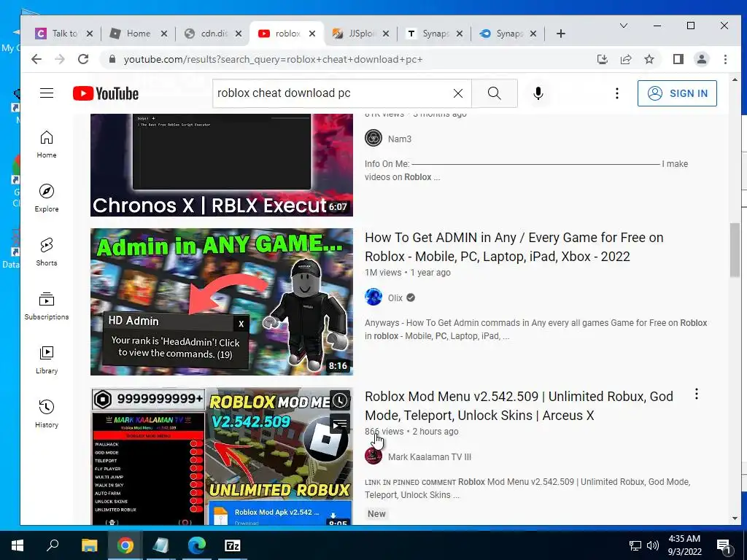Click the scrollbar down arrow
This screenshot has height=560, width=747.
pos(735,518)
